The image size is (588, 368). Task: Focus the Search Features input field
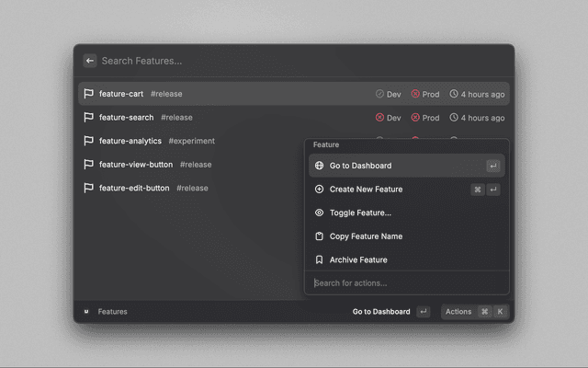pyautogui.click(x=276, y=61)
